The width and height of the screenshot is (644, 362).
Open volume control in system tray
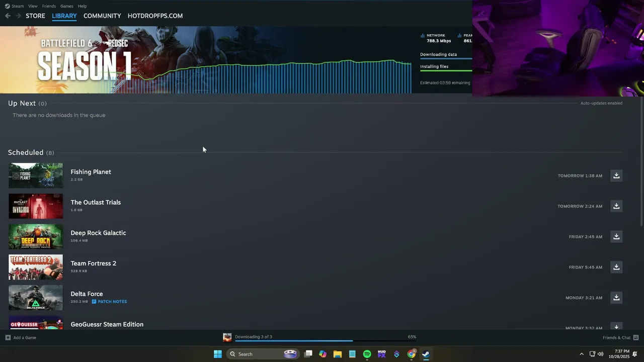[x=600, y=354]
